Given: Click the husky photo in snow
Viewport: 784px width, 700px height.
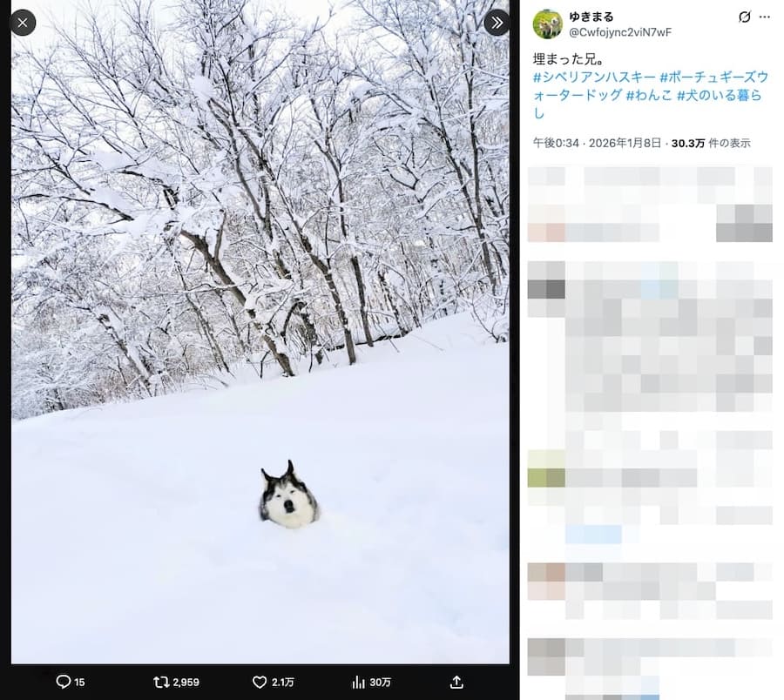Looking at the screenshot, I should pos(260,332).
